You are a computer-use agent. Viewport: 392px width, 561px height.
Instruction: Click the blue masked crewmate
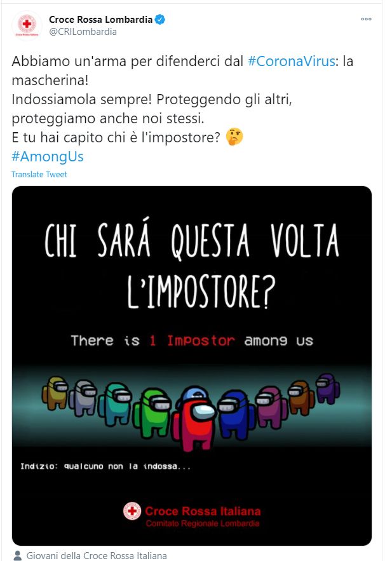235,413
